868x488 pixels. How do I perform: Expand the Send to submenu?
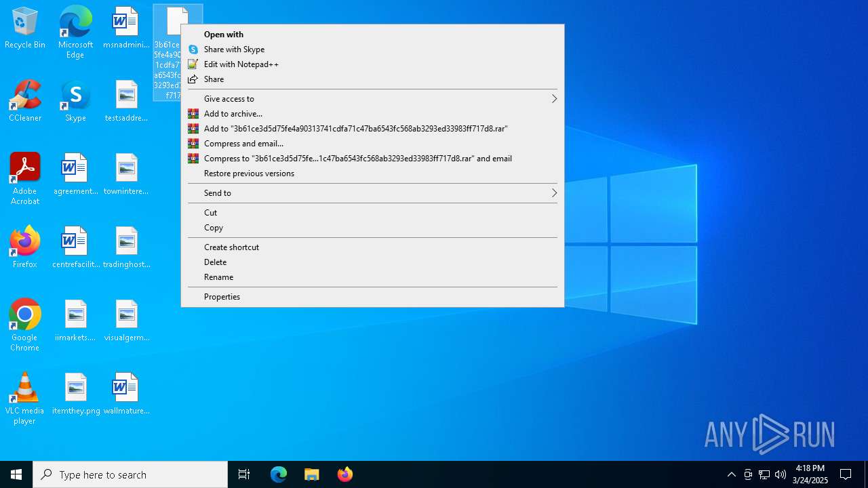(x=372, y=193)
